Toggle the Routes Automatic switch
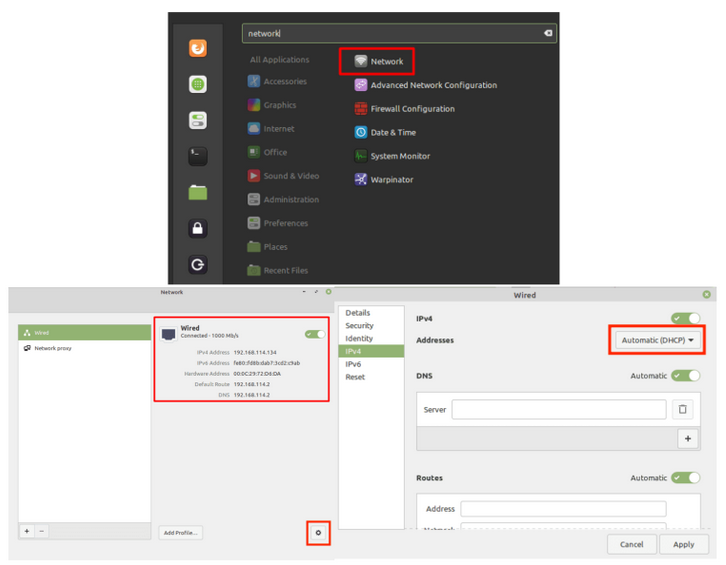This screenshot has height=565, width=726. [x=686, y=477]
